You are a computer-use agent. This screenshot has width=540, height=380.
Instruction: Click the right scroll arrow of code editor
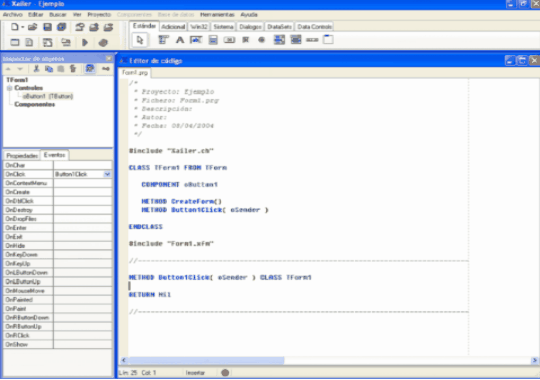pyautogui.click(x=534, y=360)
